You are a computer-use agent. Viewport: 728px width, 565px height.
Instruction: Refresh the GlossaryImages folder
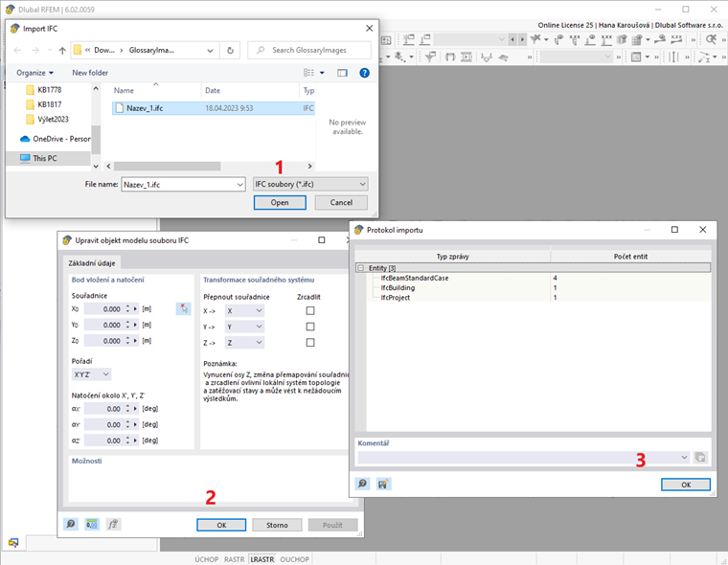pos(230,50)
